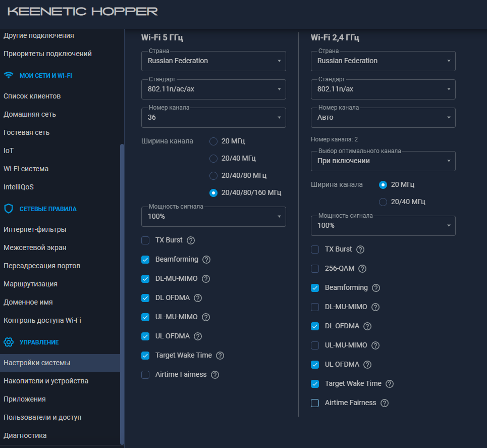Click the shield icon beside Сетевые правила
Image resolution: width=487 pixels, height=448 pixels.
[9, 209]
